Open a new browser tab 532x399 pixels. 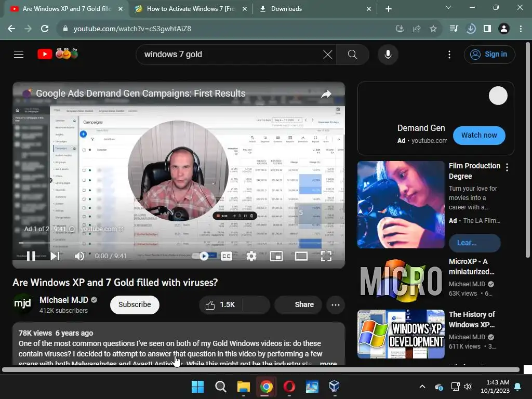click(x=389, y=9)
